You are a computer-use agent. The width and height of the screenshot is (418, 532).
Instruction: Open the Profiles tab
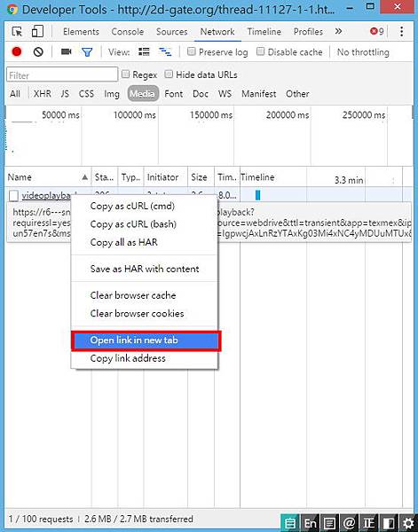[x=308, y=32]
